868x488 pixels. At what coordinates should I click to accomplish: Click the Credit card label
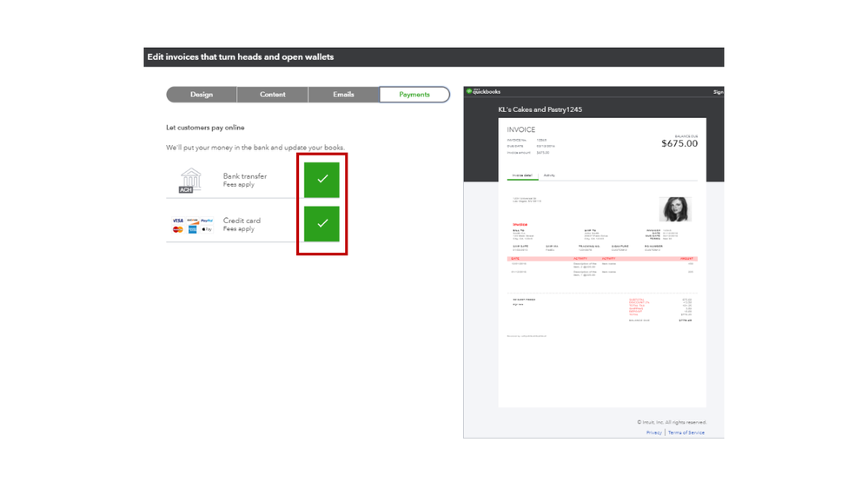point(242,221)
